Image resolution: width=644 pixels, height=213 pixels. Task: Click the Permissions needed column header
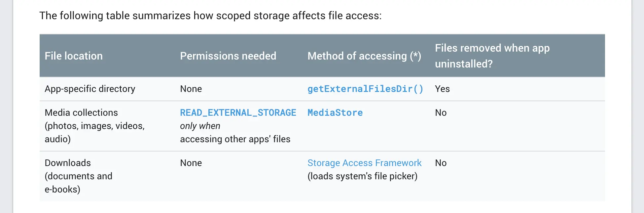[228, 56]
